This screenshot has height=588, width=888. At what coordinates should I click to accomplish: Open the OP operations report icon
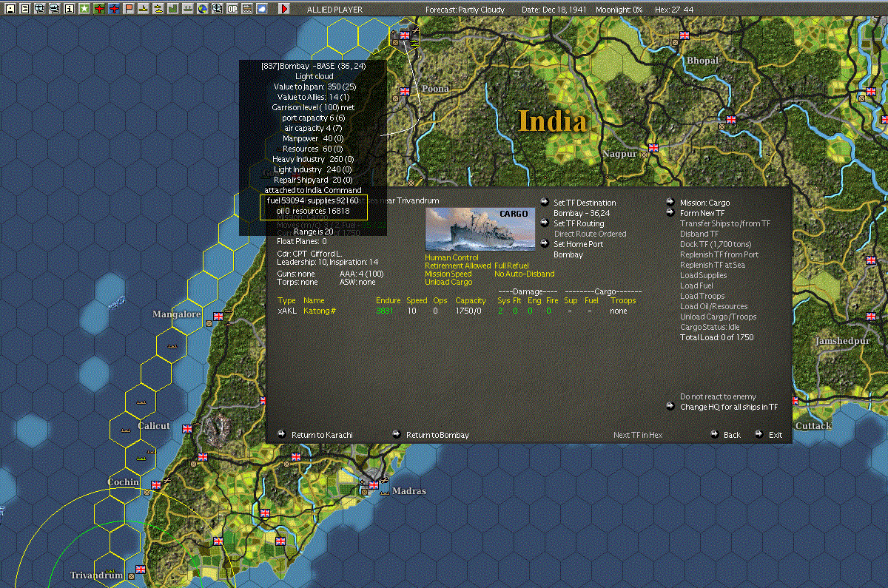coord(232,9)
